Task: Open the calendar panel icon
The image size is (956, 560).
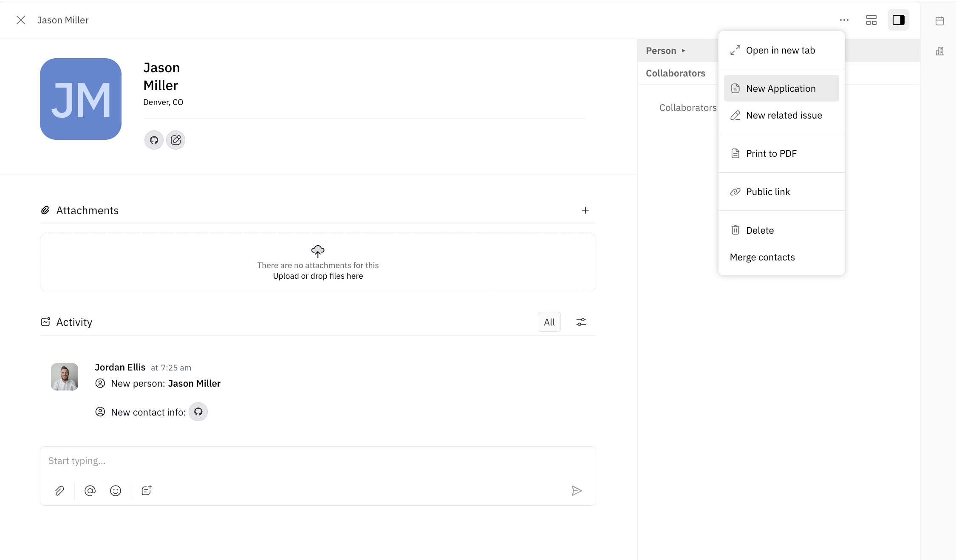Action: (x=940, y=20)
